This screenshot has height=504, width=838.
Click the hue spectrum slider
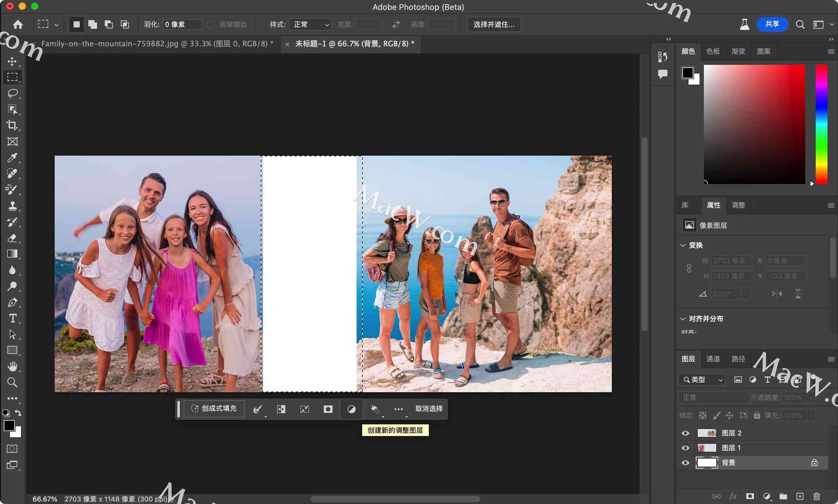point(821,124)
